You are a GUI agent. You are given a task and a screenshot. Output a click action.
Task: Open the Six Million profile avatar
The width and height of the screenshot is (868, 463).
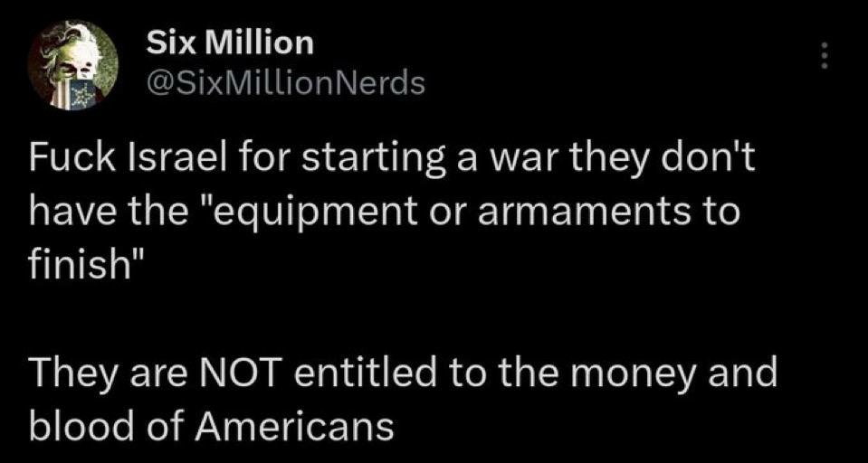tap(73, 65)
